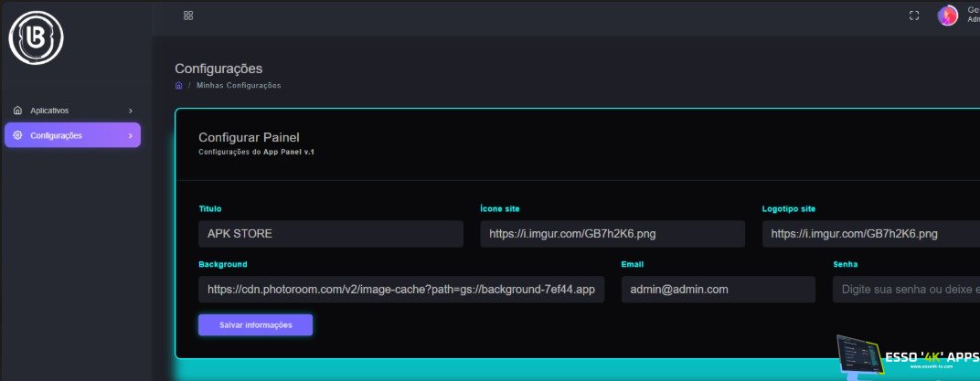Click the Minhas Configurações breadcrumb link

pos(239,86)
